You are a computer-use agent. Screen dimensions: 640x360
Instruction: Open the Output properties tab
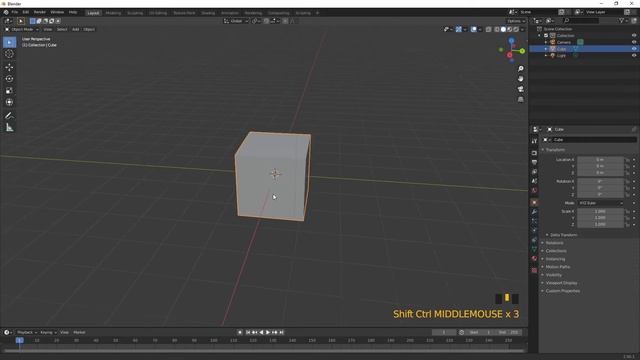click(534, 162)
